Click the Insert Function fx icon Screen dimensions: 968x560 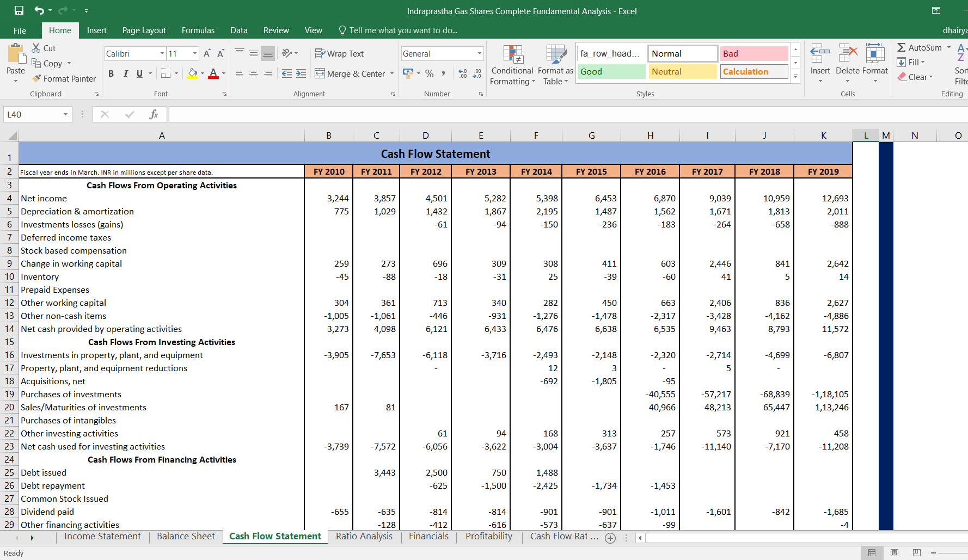[x=154, y=114]
